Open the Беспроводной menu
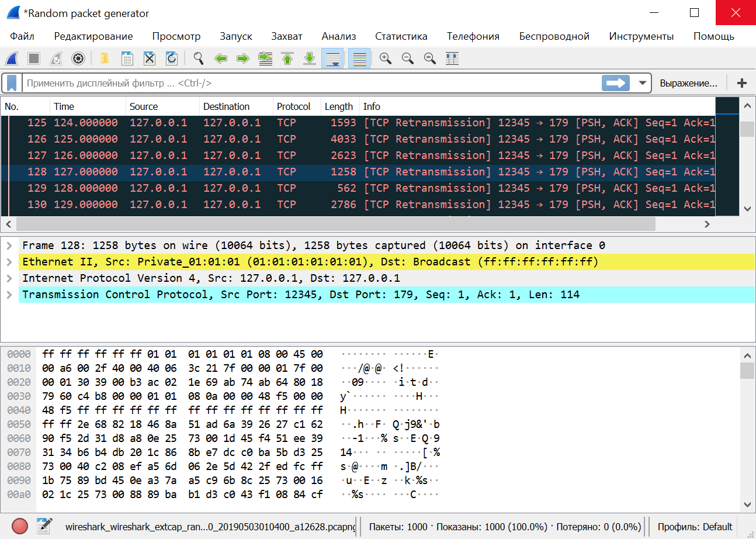 coord(554,36)
